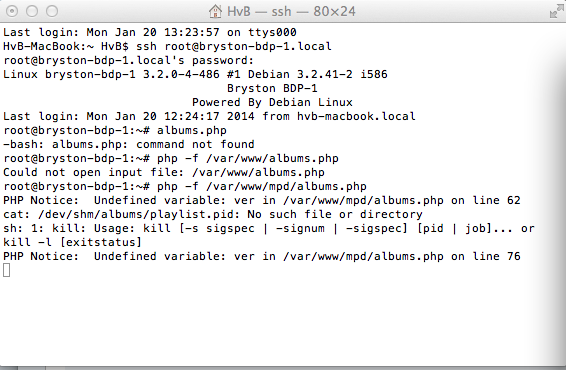
Task: Click the 'Last login: Mon Jan 20 13:23:57' line
Action: (x=150, y=32)
